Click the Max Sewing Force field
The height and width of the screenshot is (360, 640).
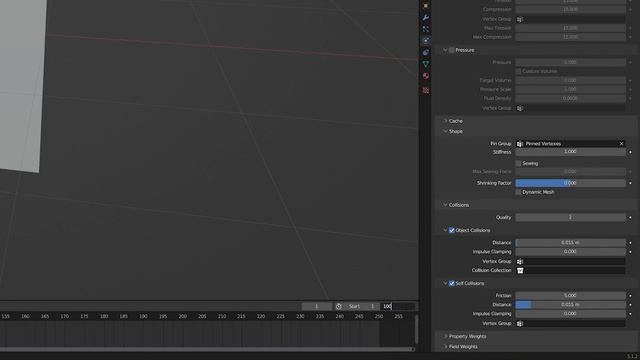[570, 172]
